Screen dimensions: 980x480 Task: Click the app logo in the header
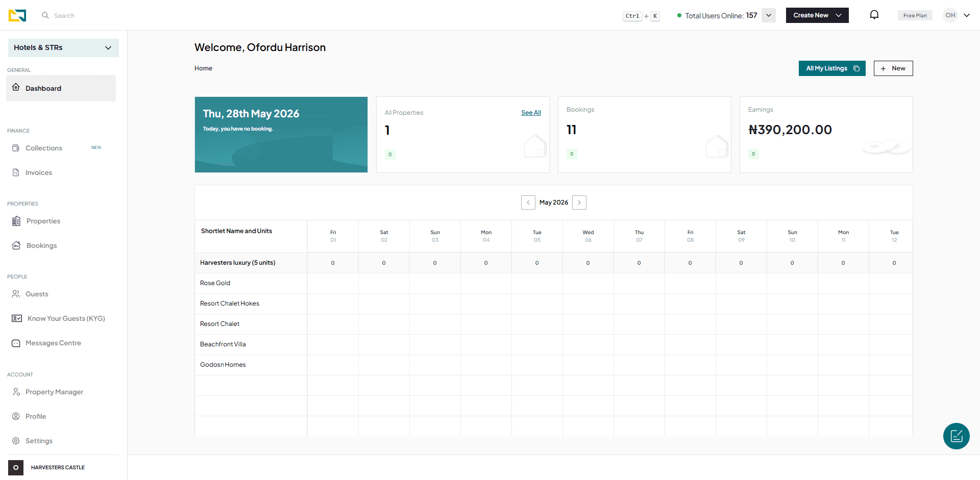point(17,15)
